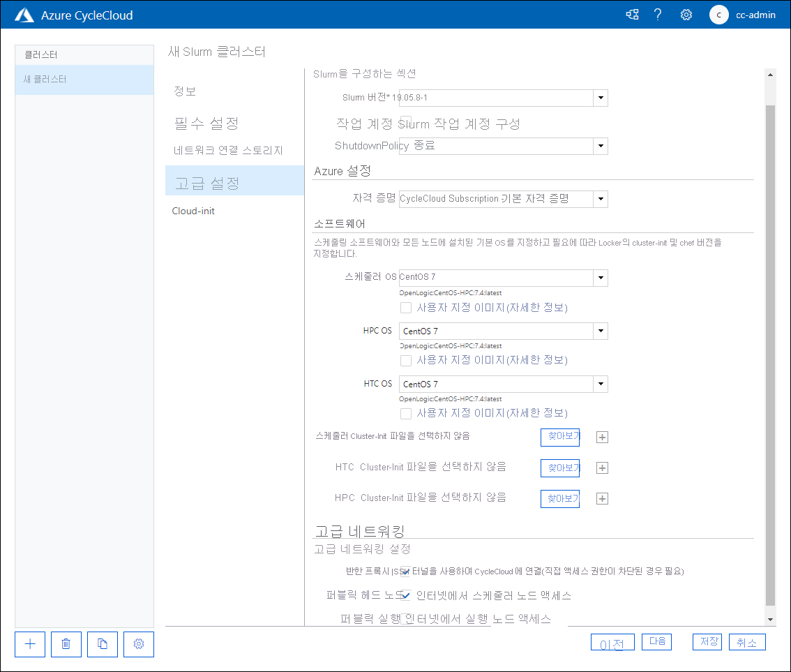Click 찾아보기 for HTC Cluster-Init
The image size is (791, 672).
coord(560,468)
